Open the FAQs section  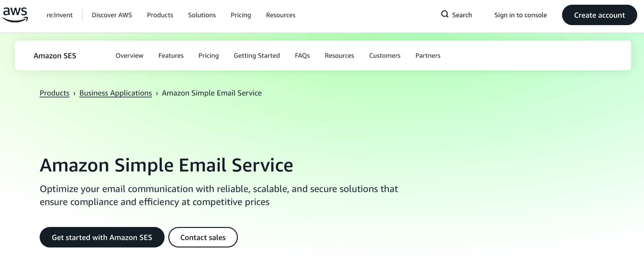click(302, 56)
